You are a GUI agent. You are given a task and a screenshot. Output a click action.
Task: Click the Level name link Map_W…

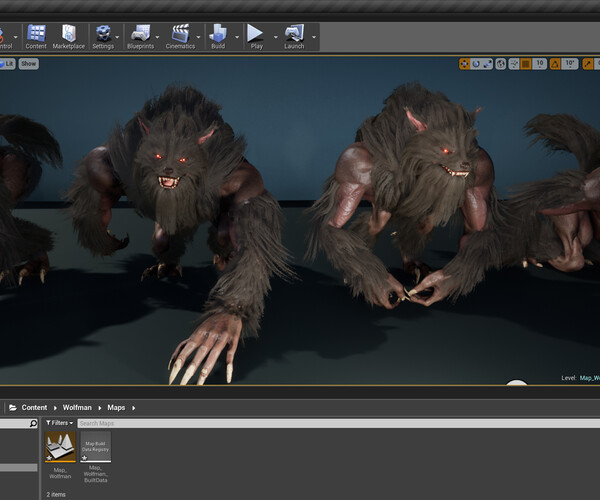pyautogui.click(x=590, y=378)
